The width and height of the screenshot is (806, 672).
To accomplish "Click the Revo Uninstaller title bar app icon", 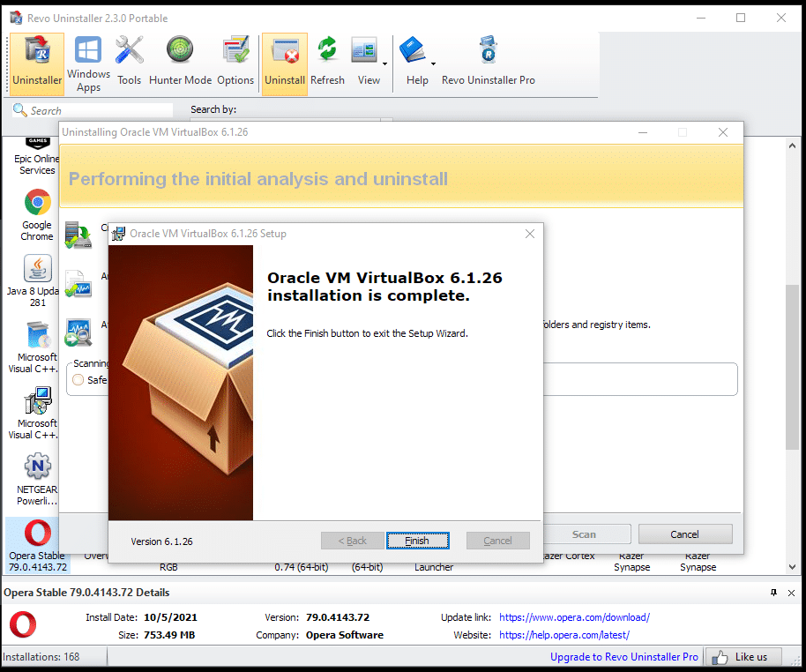I will tap(16, 18).
